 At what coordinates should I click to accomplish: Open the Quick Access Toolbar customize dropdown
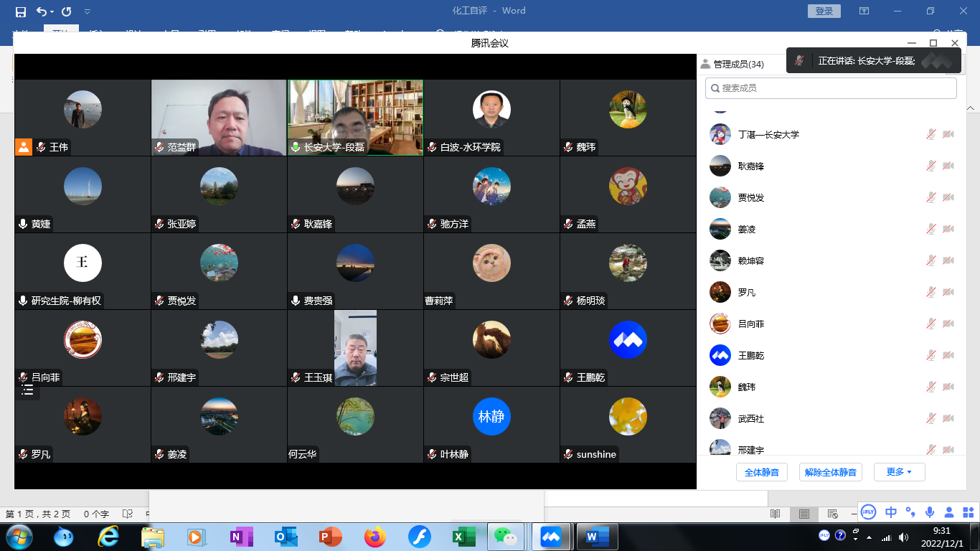88,11
